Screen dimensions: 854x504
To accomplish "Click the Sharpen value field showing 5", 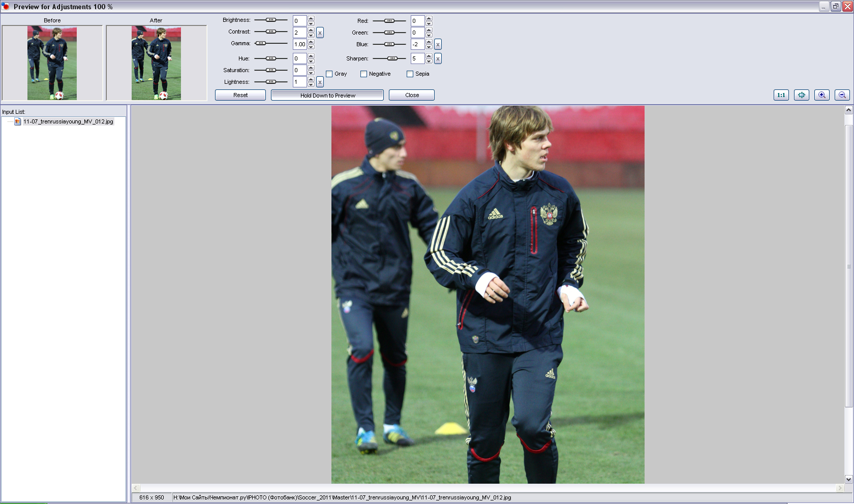I will click(418, 58).
